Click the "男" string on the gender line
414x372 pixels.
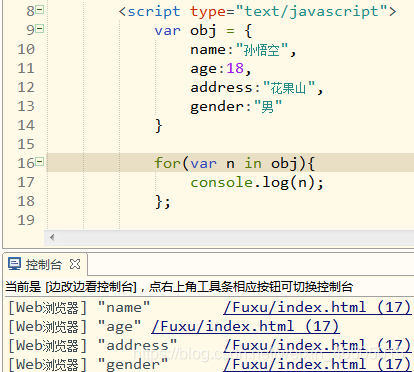pos(268,107)
